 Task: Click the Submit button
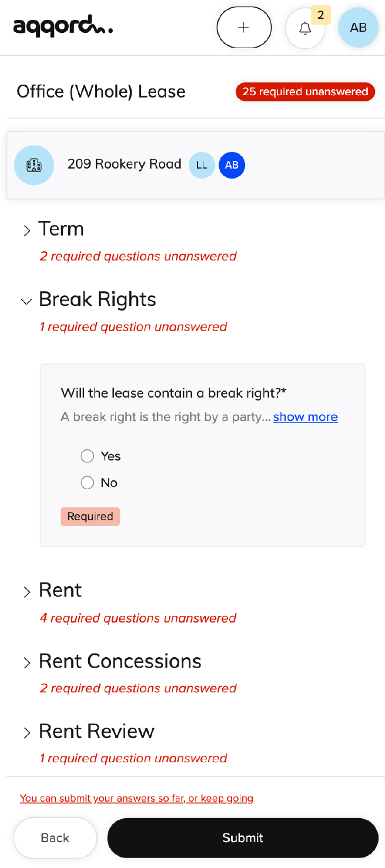243,837
